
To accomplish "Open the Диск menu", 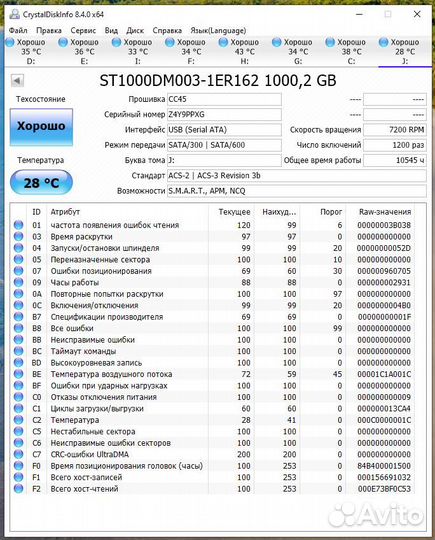I will [135, 30].
